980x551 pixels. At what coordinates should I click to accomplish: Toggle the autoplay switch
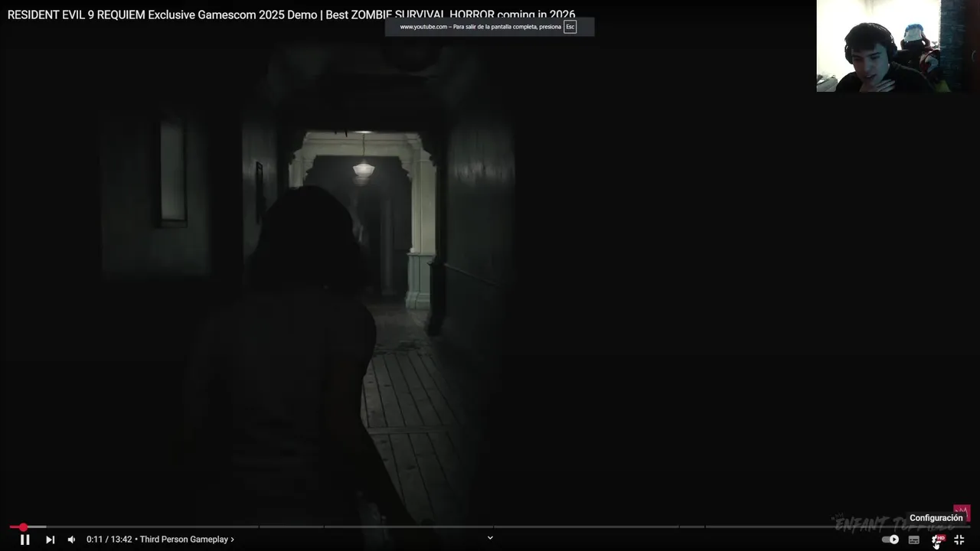pyautogui.click(x=890, y=540)
